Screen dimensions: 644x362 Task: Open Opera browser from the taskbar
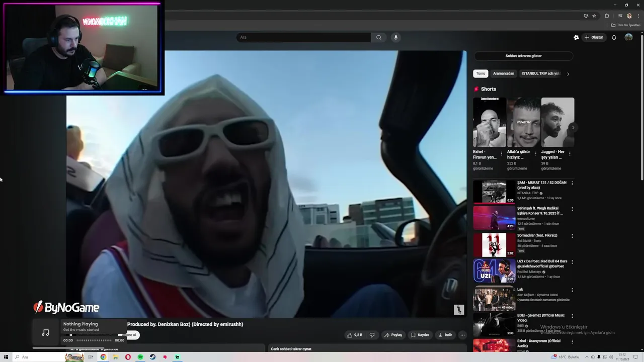[128, 357]
